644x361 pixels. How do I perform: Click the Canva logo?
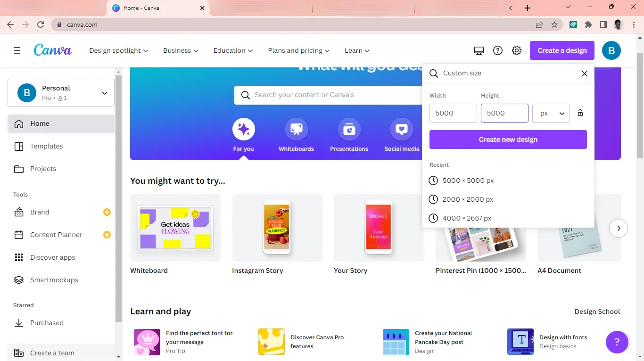[x=53, y=50]
